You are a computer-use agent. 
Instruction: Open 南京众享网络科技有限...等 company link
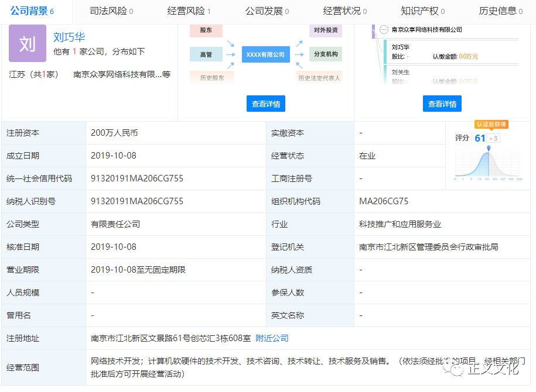(122, 74)
